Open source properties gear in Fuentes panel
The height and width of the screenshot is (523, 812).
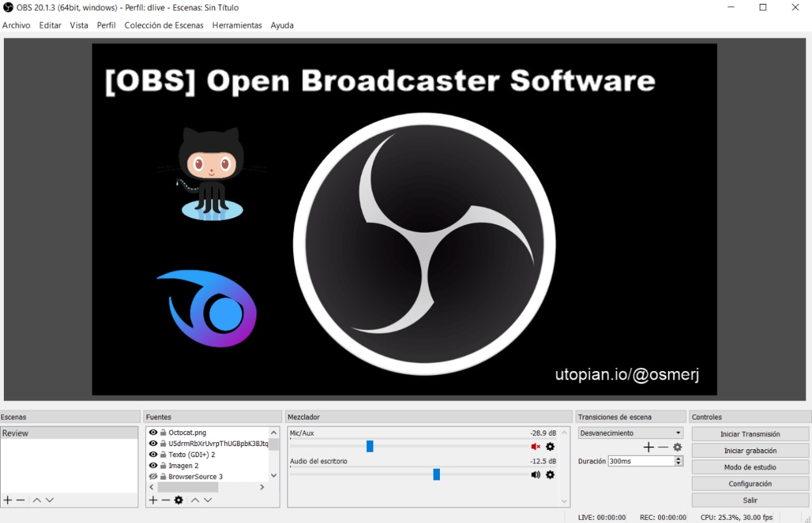tap(179, 500)
